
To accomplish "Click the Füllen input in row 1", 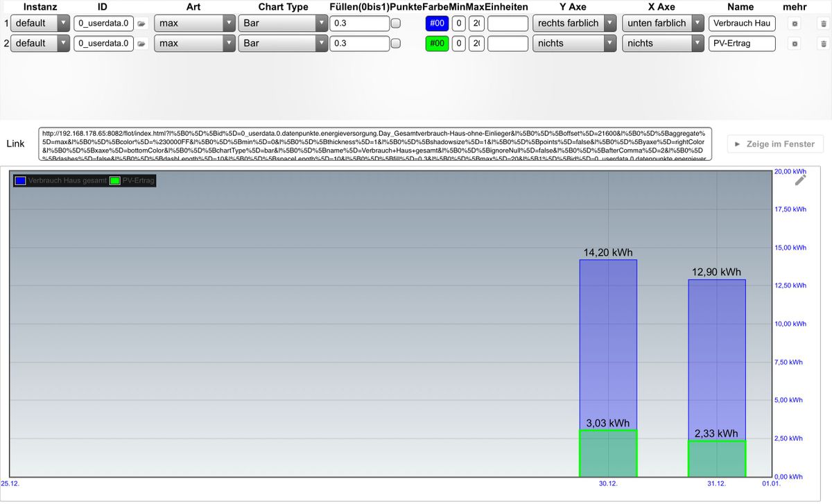I will [x=359, y=23].
